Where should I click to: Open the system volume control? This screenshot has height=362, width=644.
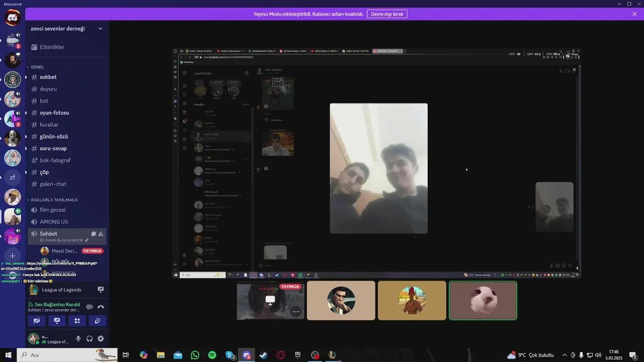[x=598, y=355]
